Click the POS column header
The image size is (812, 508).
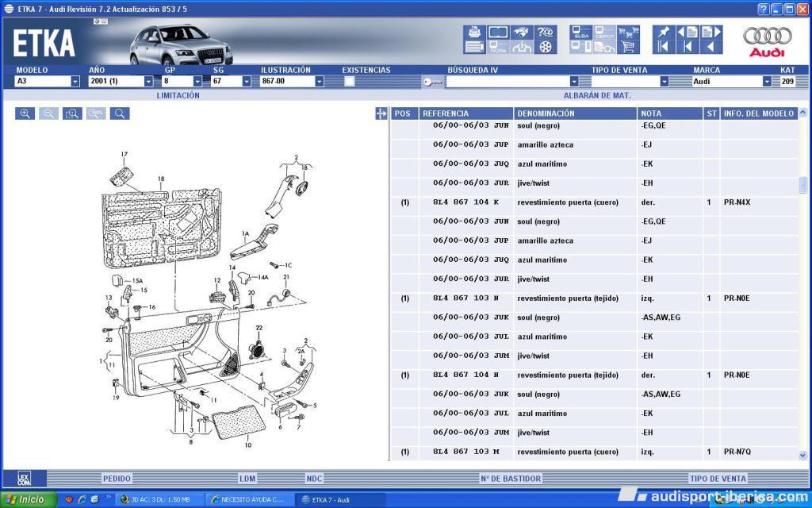tap(404, 114)
